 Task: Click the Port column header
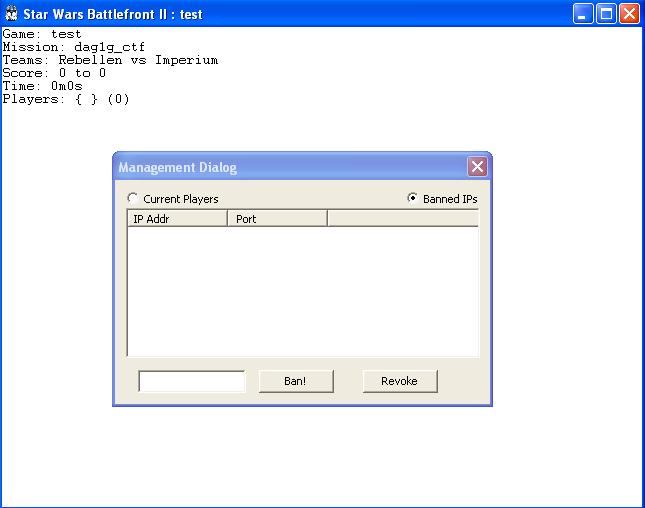[277, 219]
